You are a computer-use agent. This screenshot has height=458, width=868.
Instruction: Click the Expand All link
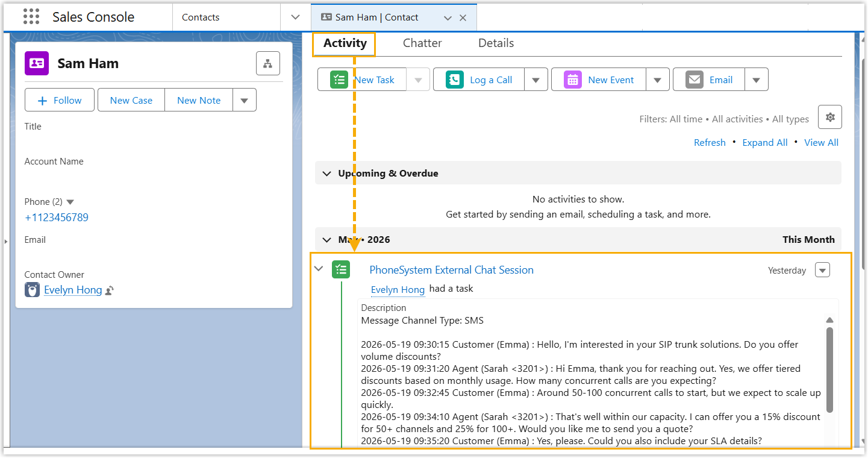tap(765, 143)
